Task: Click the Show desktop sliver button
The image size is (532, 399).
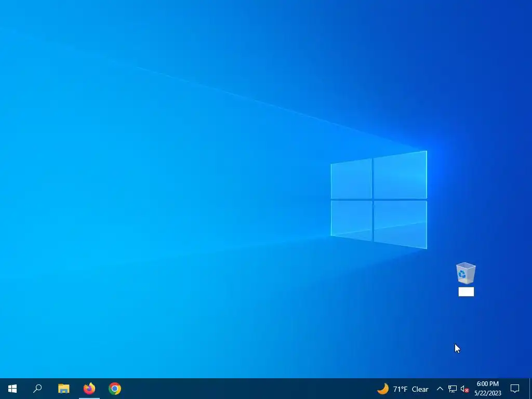Action: (x=530, y=389)
